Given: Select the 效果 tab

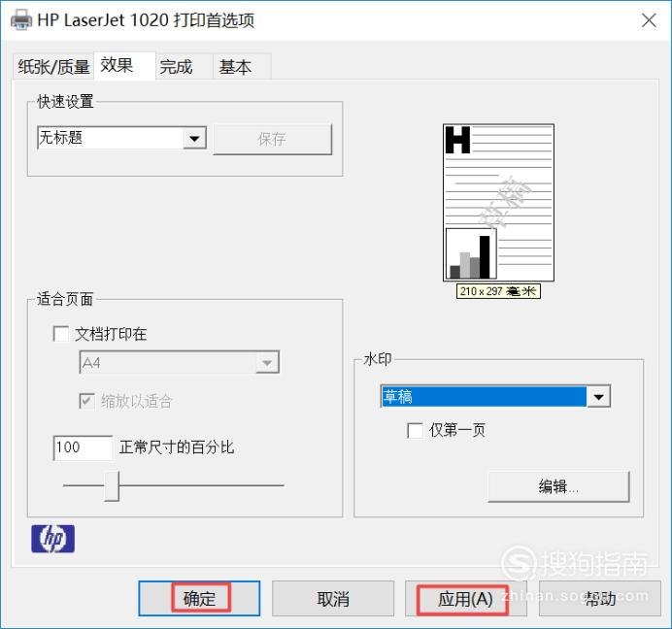Looking at the screenshot, I should (x=124, y=66).
